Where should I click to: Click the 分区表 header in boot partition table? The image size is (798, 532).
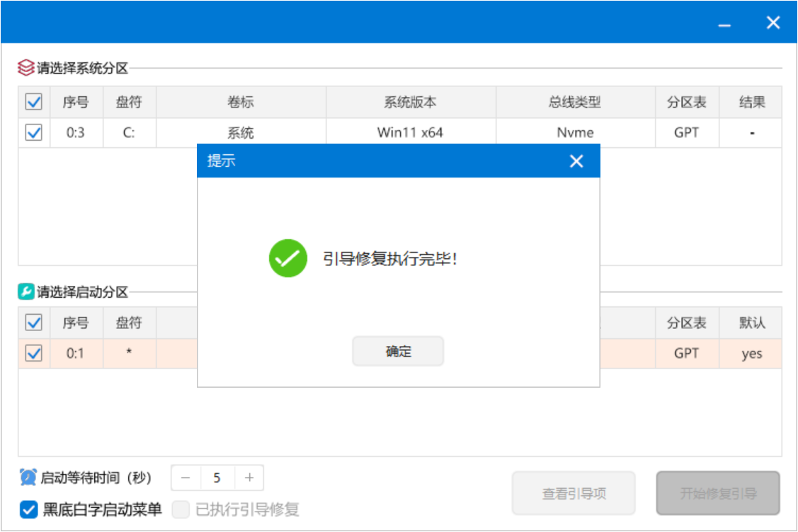click(687, 323)
